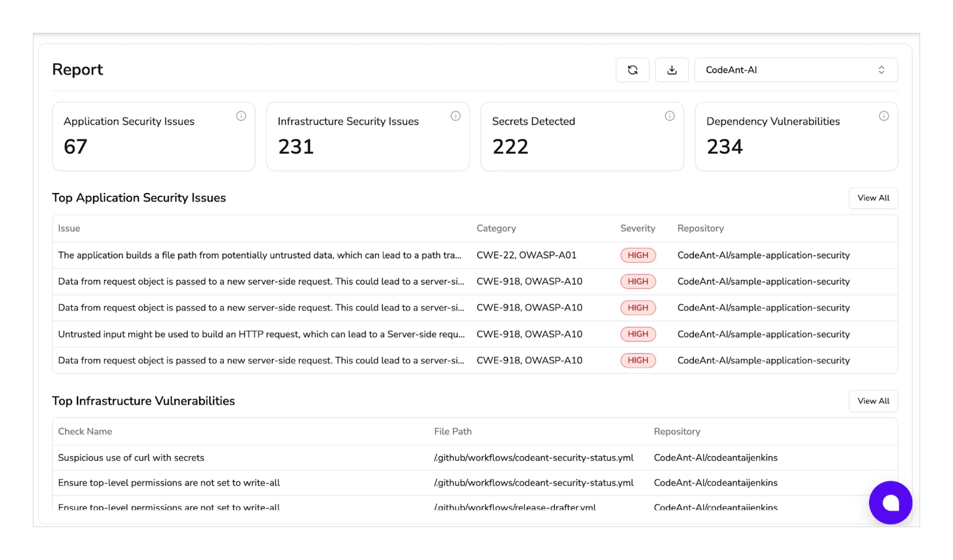Viewport: 953px width, 560px height.
Task: Download the report
Action: pyautogui.click(x=672, y=70)
